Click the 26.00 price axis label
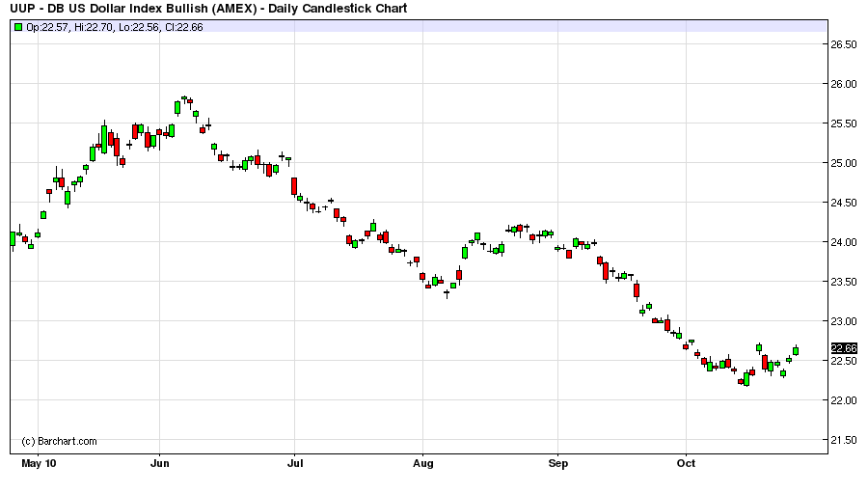The image size is (868, 493). [x=843, y=84]
